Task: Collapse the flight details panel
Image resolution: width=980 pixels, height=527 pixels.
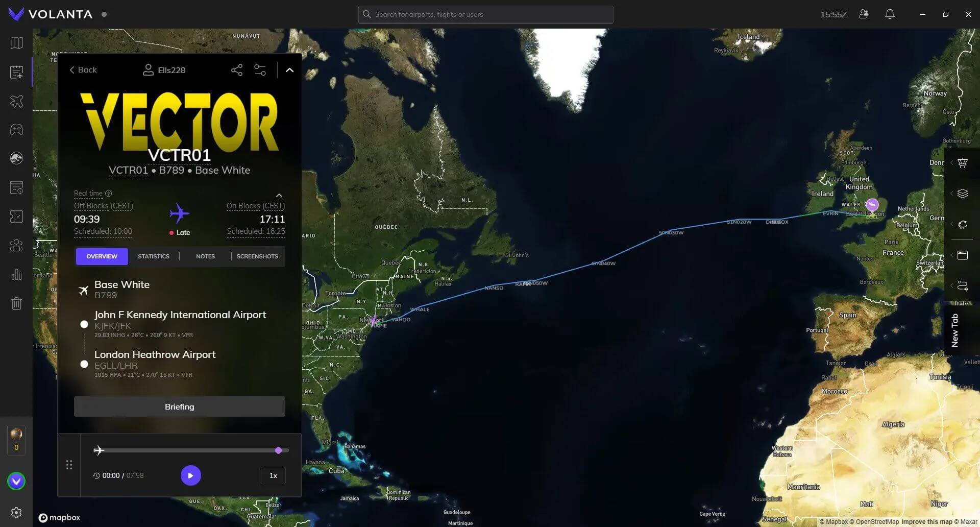Action: [289, 70]
